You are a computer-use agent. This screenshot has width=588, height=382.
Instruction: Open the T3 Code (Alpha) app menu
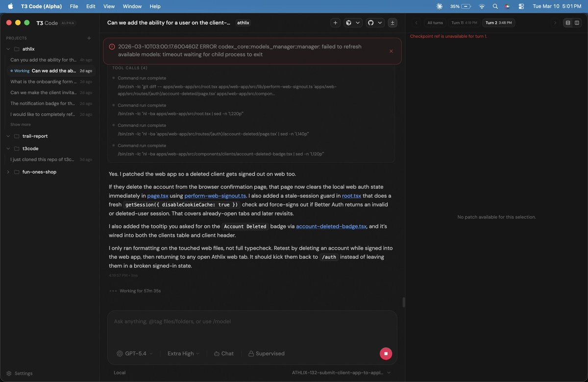(x=42, y=6)
